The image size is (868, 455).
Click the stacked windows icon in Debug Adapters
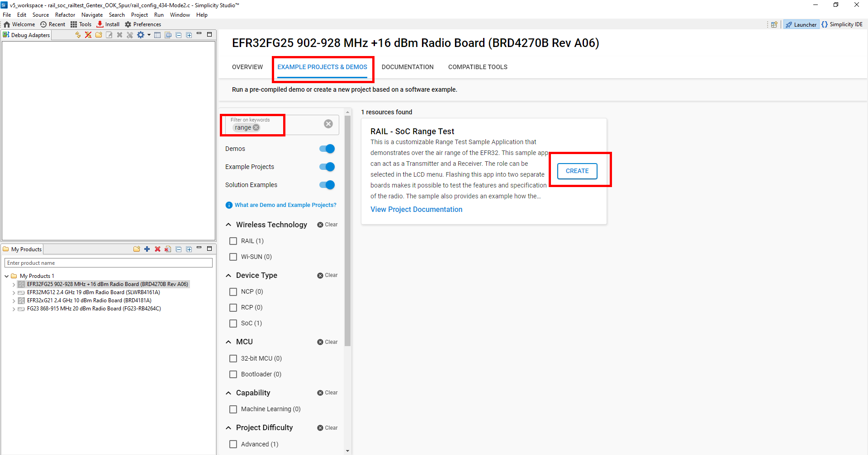click(x=168, y=35)
